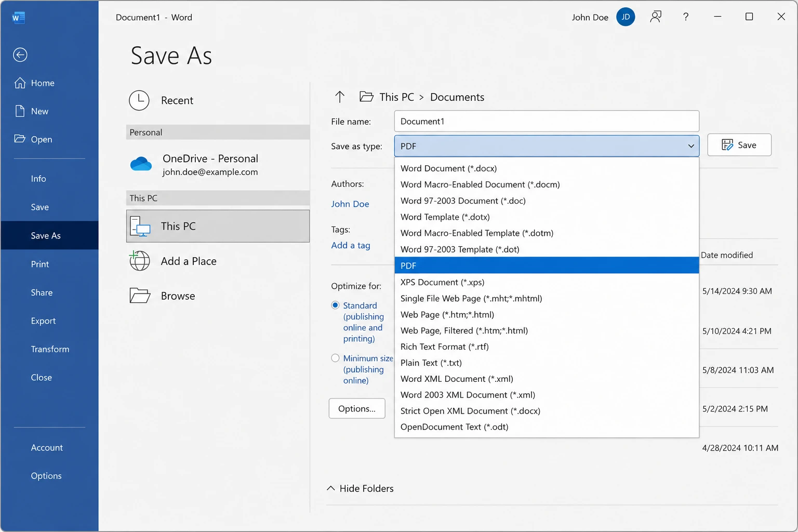
Task: Select Save As in backstage sidebar
Action: pos(49,235)
